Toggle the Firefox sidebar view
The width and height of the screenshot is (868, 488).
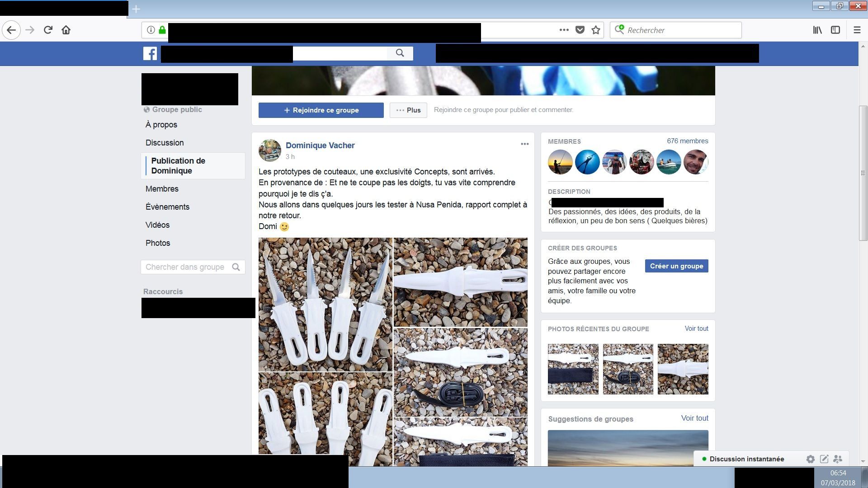coord(835,30)
